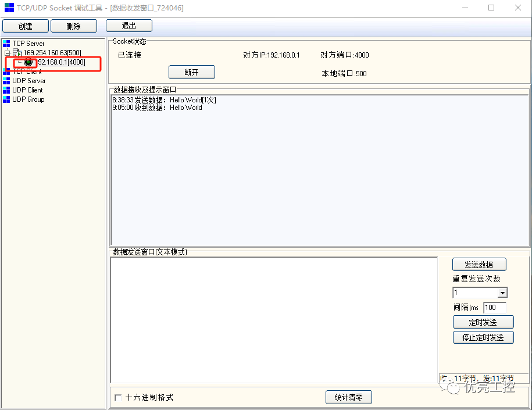Viewport: 532px width, 410px height.
Task: Click the 对方端口:4000 label
Action: (345, 55)
